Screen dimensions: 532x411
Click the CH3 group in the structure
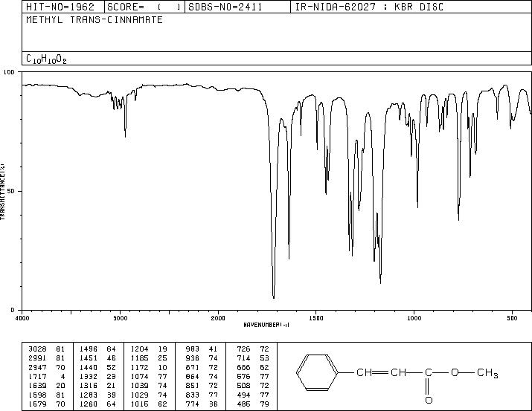487,373
